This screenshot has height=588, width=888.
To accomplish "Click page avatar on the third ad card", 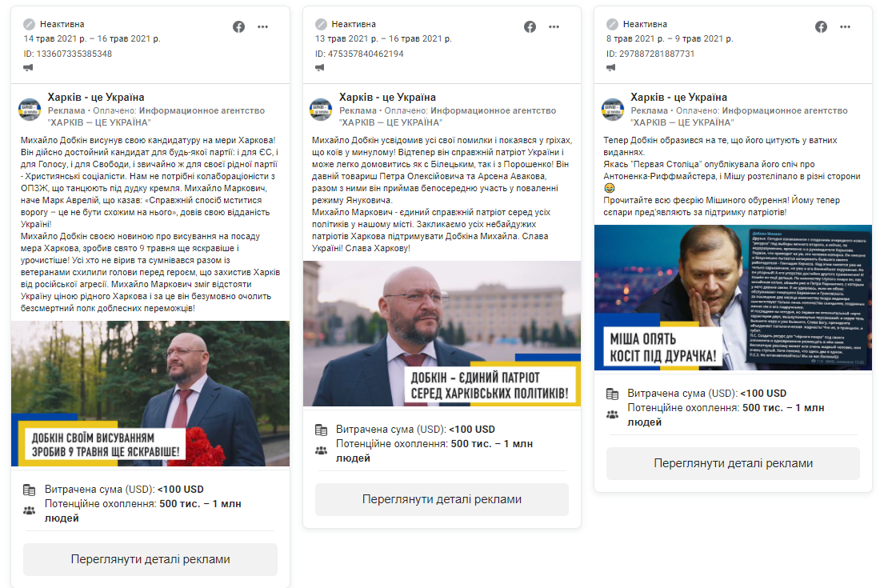I will click(x=612, y=109).
